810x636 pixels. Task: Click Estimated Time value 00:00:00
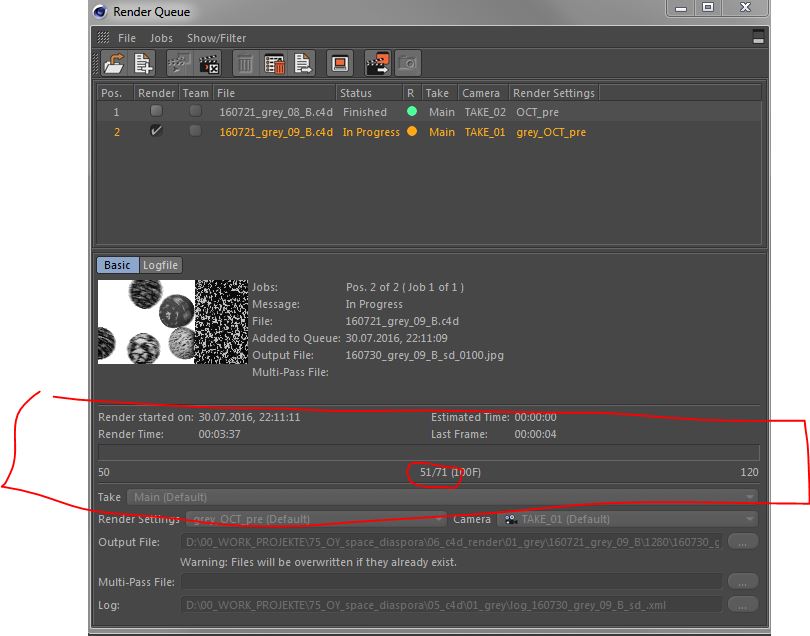(x=535, y=417)
